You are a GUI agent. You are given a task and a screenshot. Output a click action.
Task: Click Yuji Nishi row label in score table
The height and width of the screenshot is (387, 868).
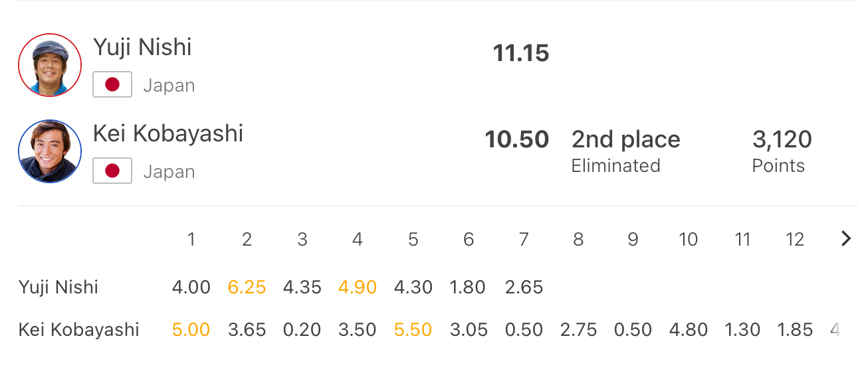click(x=58, y=287)
